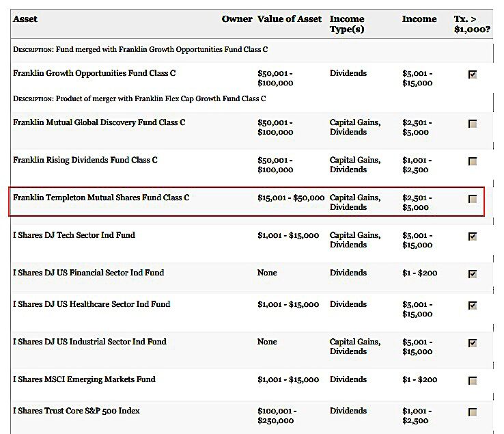
Task: Select I Shares MSCI Emerging Markets Fund
Action: 84,379
